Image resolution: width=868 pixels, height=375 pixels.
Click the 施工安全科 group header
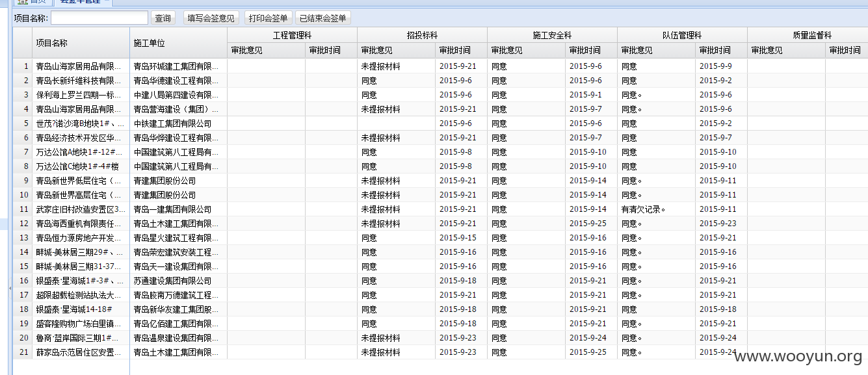point(552,35)
